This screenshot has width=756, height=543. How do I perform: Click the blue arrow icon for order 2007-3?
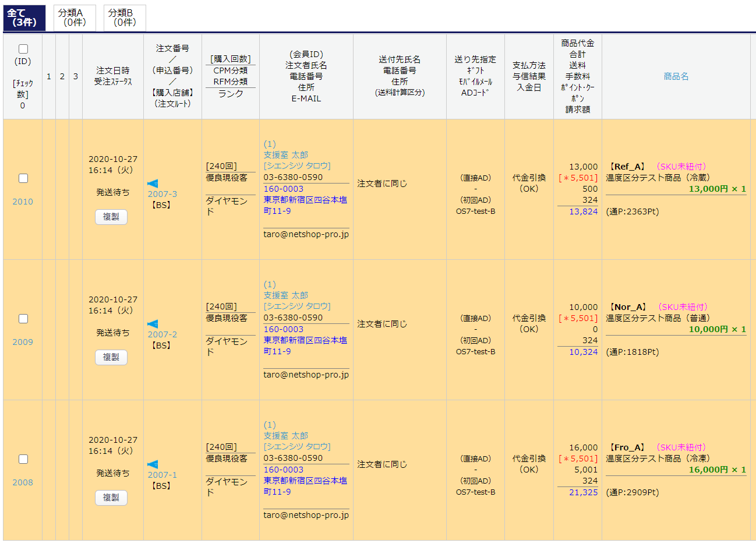(153, 184)
